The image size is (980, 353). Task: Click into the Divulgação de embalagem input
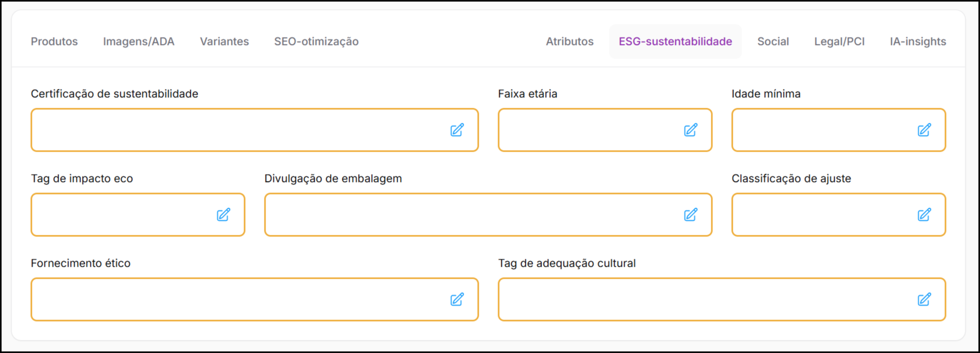click(x=470, y=215)
